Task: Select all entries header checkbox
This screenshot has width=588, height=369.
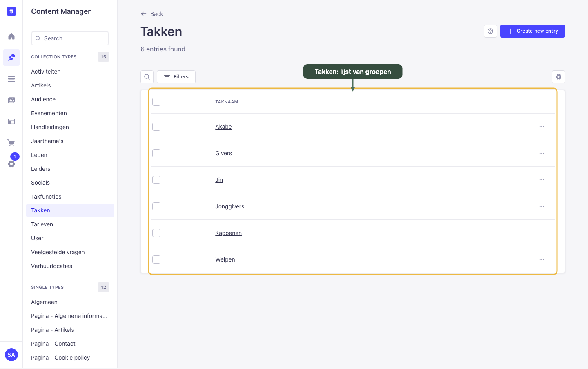Action: click(156, 102)
